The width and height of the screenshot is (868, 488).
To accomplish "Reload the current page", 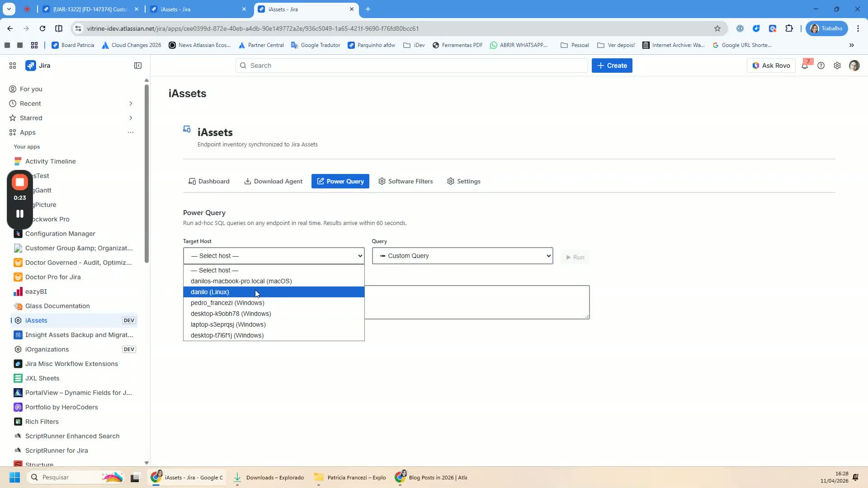I will (x=42, y=28).
